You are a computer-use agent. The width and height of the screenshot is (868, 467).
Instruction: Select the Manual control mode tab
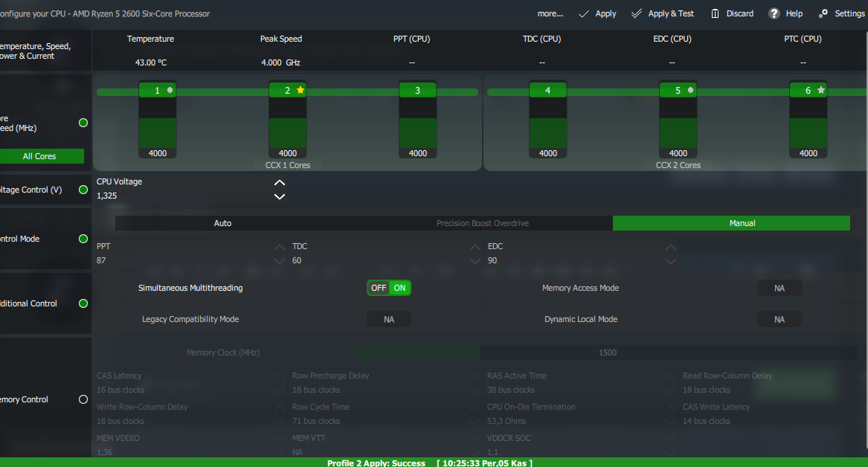coord(731,223)
